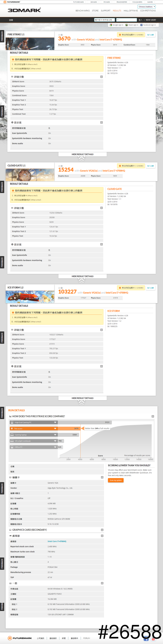Click the Ice Storm 1.2 thumbnail image

click(26, 297)
